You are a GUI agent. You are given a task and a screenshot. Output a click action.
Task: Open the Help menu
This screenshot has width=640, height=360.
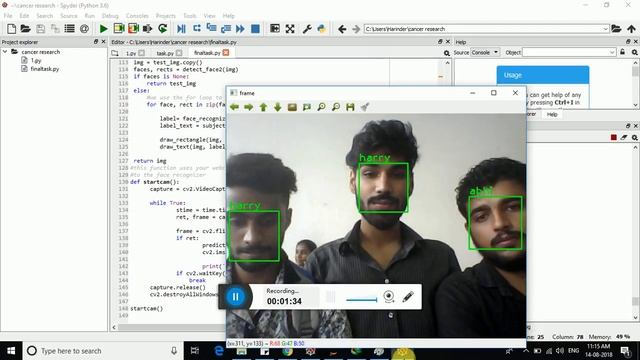pos(229,16)
